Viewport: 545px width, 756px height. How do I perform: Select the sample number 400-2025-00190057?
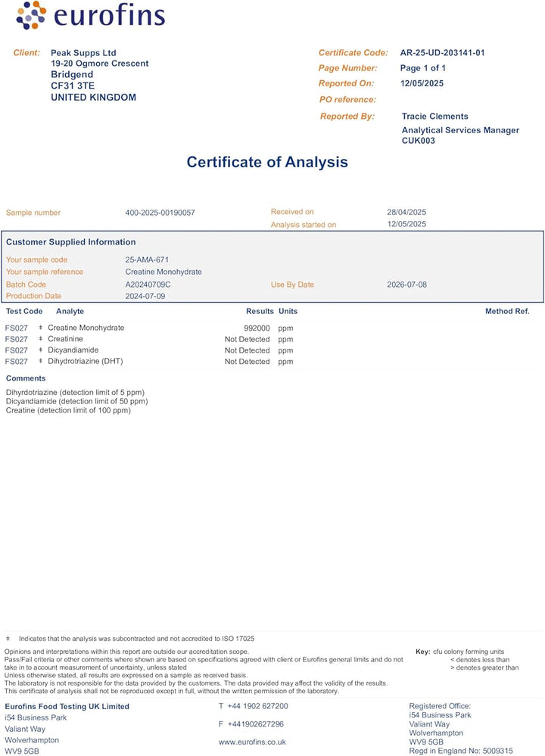[x=160, y=213]
